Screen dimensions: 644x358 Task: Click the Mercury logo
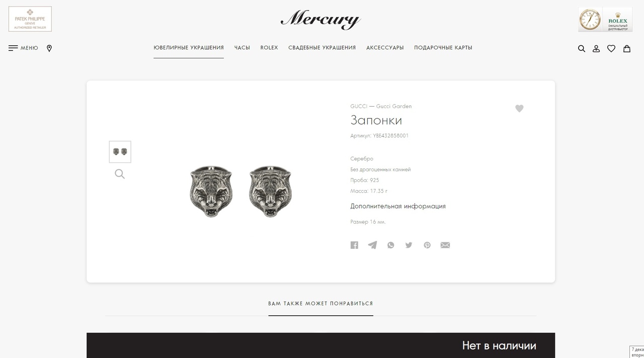tap(321, 19)
